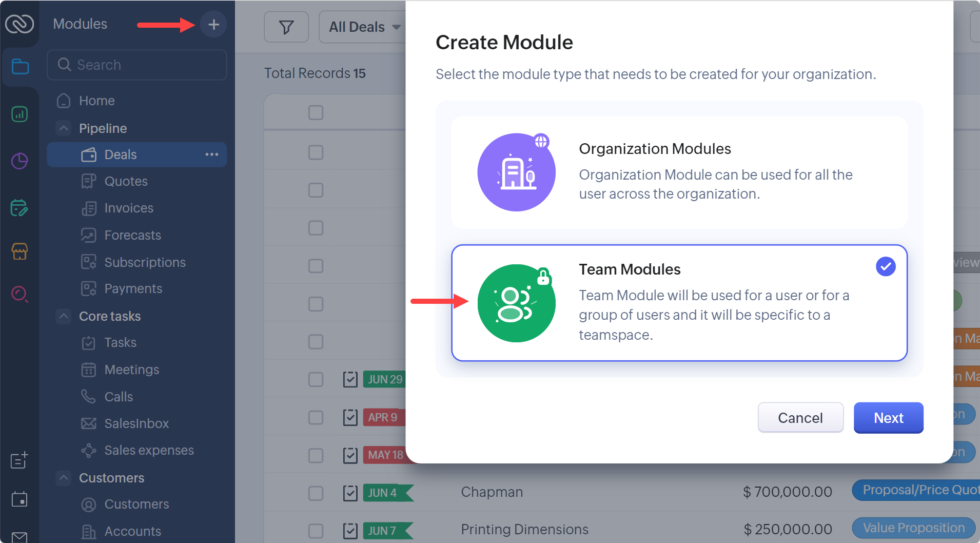Click the plus icon to add a module
Viewport: 980px width, 543px height.
tap(213, 24)
